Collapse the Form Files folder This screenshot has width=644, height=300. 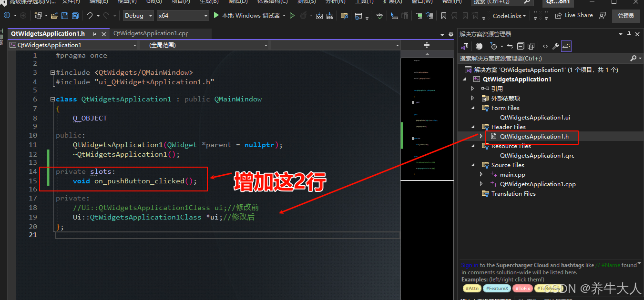pyautogui.click(x=472, y=108)
